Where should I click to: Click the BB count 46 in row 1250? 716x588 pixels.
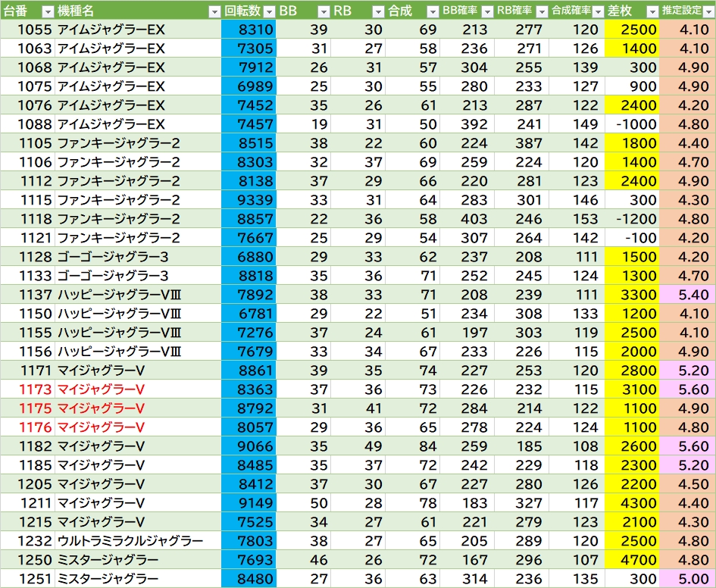(319, 560)
